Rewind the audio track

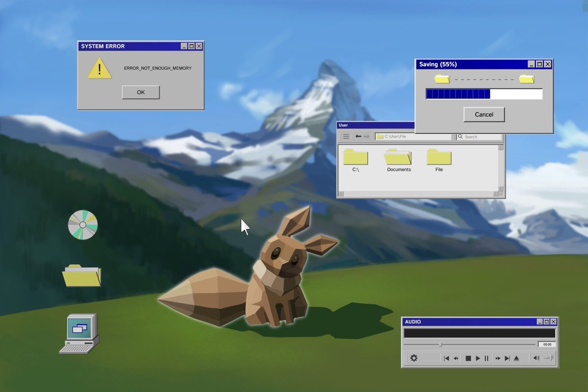[456, 358]
